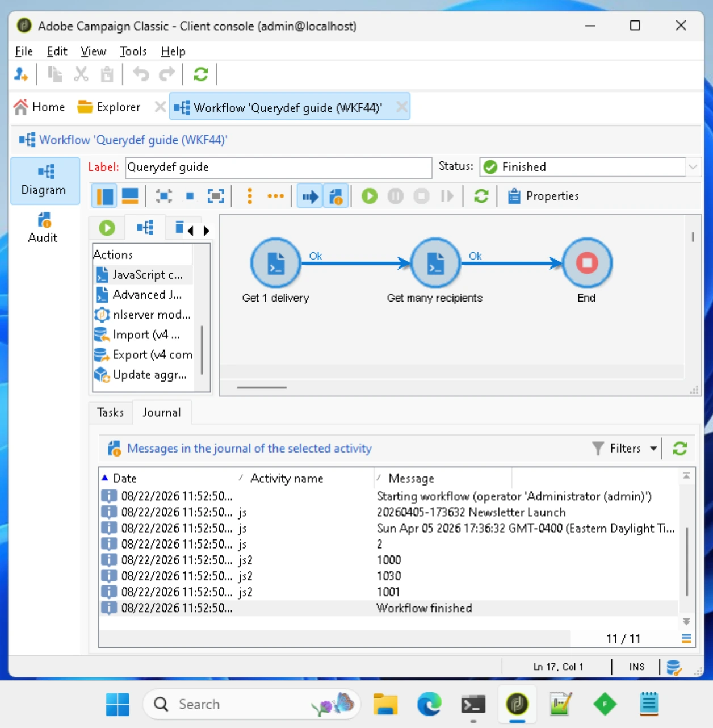Click the stop workflow icon

[x=422, y=196]
